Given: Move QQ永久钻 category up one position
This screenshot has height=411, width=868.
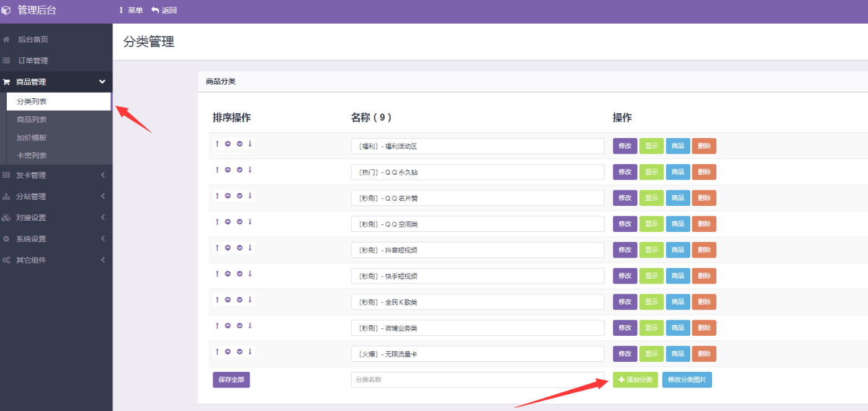Looking at the screenshot, I should pos(228,170).
